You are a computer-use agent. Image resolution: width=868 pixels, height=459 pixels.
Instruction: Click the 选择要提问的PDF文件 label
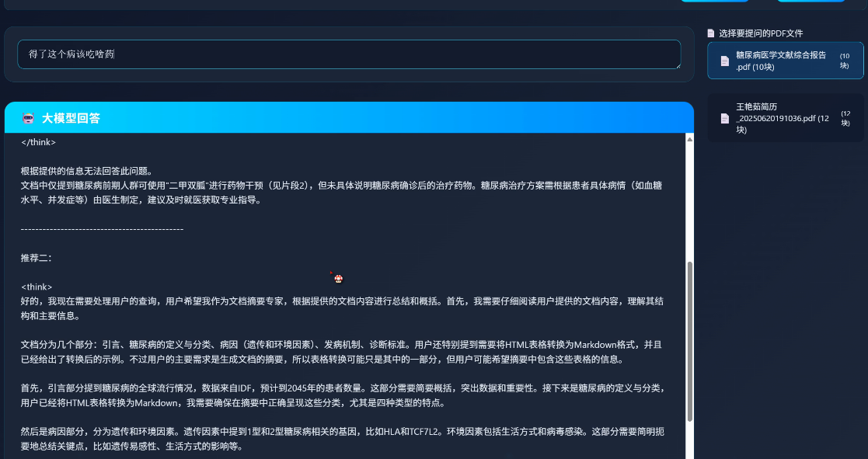pos(761,33)
